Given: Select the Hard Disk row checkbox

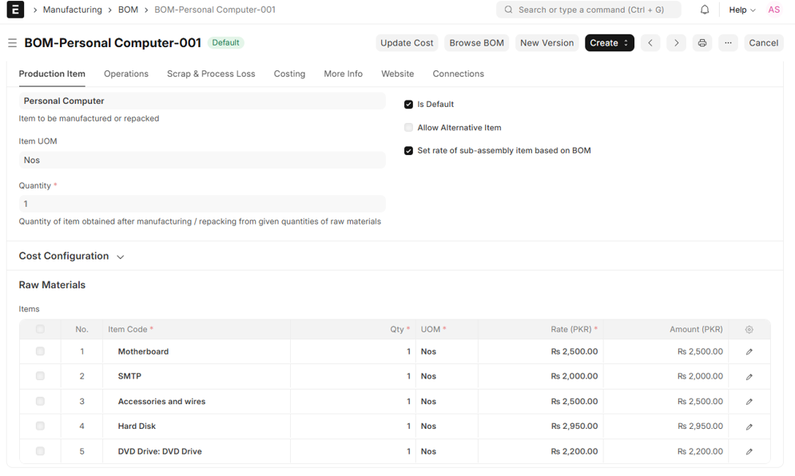Looking at the screenshot, I should (40, 426).
